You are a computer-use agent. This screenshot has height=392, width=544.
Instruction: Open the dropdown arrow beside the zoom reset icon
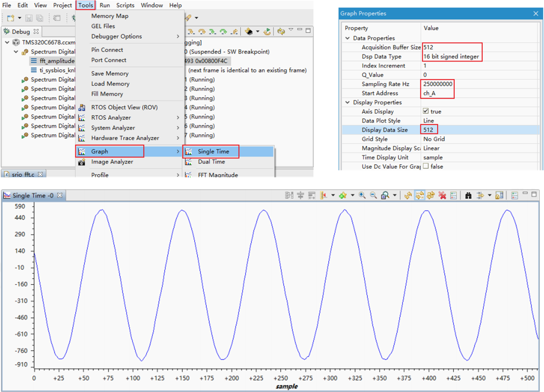395,195
